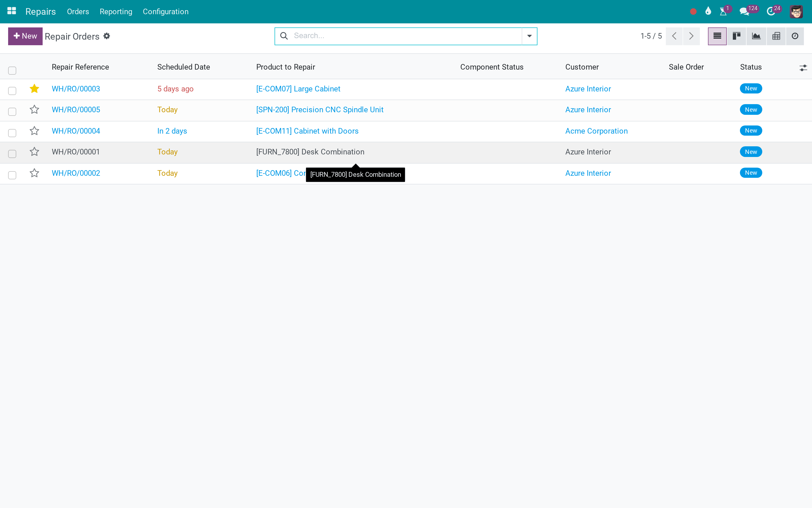This screenshot has height=508, width=812.
Task: Switch to list view
Action: (x=717, y=36)
